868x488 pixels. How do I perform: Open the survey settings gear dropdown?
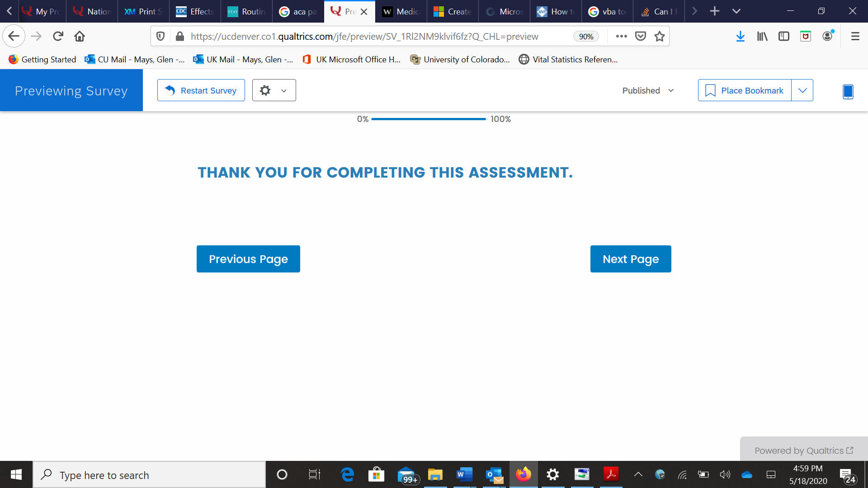[x=274, y=90]
